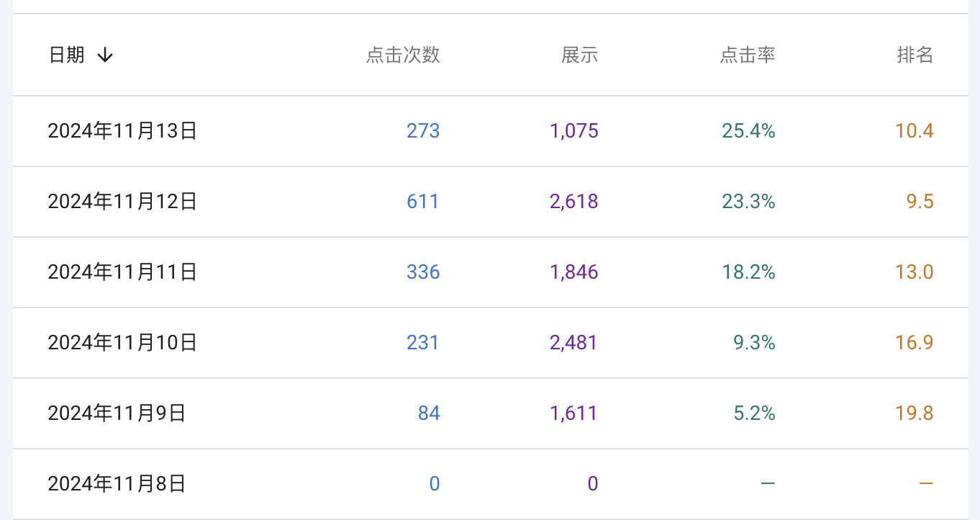Click the impressions value 2,618

(x=574, y=202)
